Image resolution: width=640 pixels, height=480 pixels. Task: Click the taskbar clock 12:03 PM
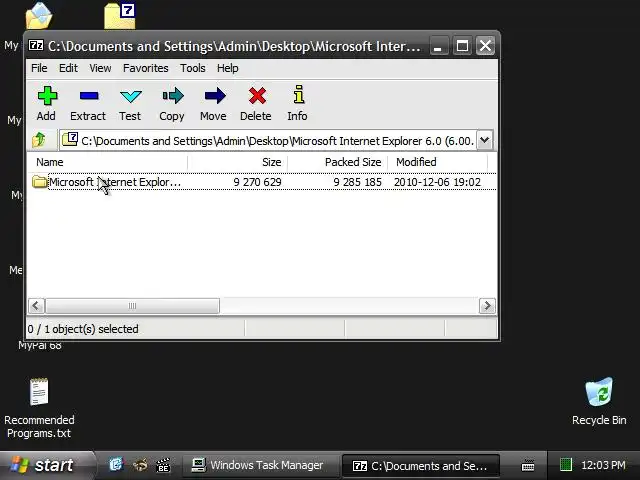(x=603, y=465)
